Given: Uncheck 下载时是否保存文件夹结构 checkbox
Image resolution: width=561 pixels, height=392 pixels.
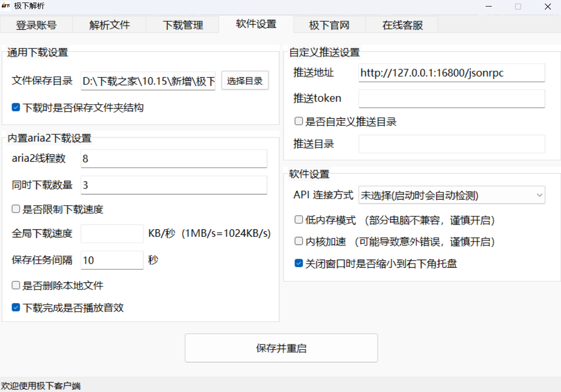Looking at the screenshot, I should (16, 108).
